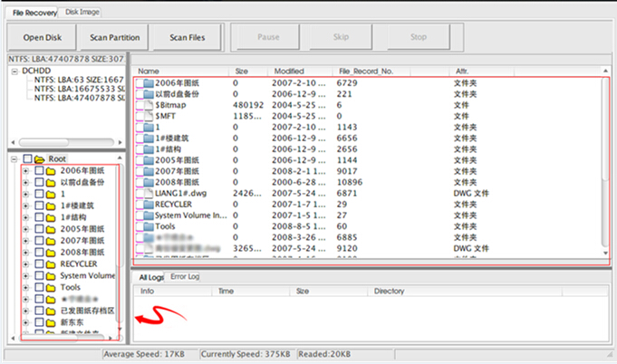Sort file list by Modified column

tap(301, 72)
